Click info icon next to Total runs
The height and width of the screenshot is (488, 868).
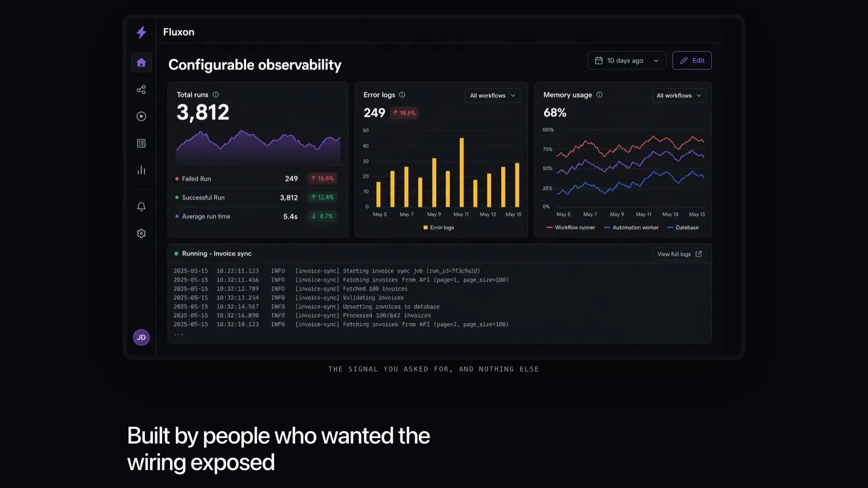pos(215,94)
